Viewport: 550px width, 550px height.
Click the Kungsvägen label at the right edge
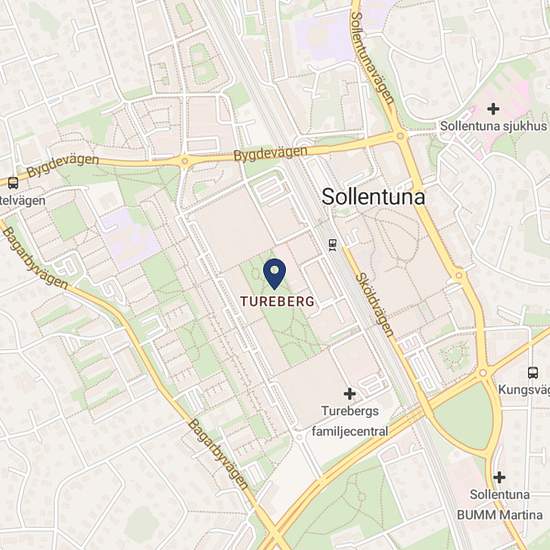(x=524, y=389)
